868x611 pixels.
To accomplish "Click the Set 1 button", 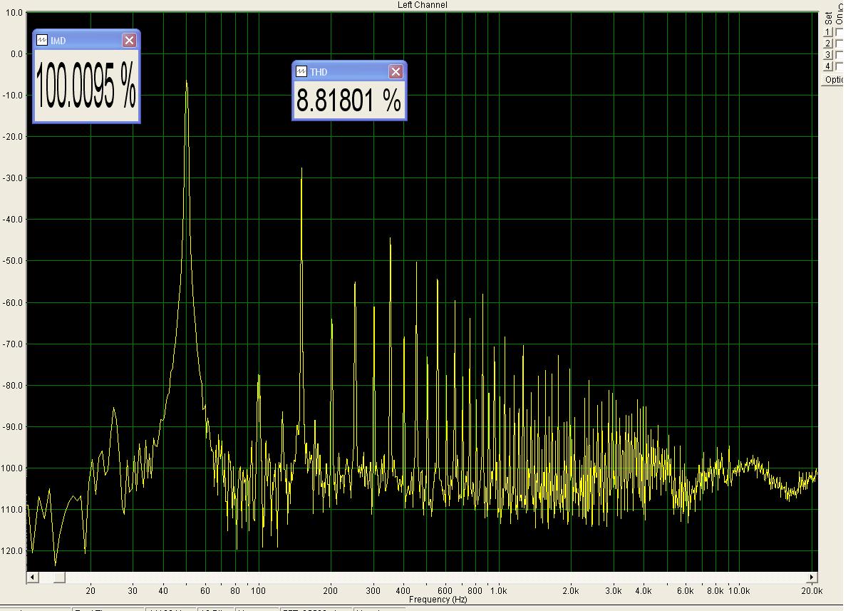I will pos(828,32).
